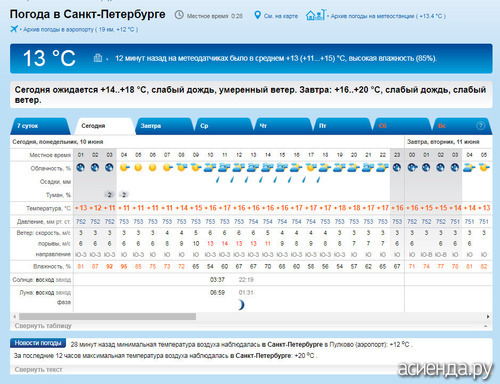
Task: Open the См. на карте link
Action: 281,16
